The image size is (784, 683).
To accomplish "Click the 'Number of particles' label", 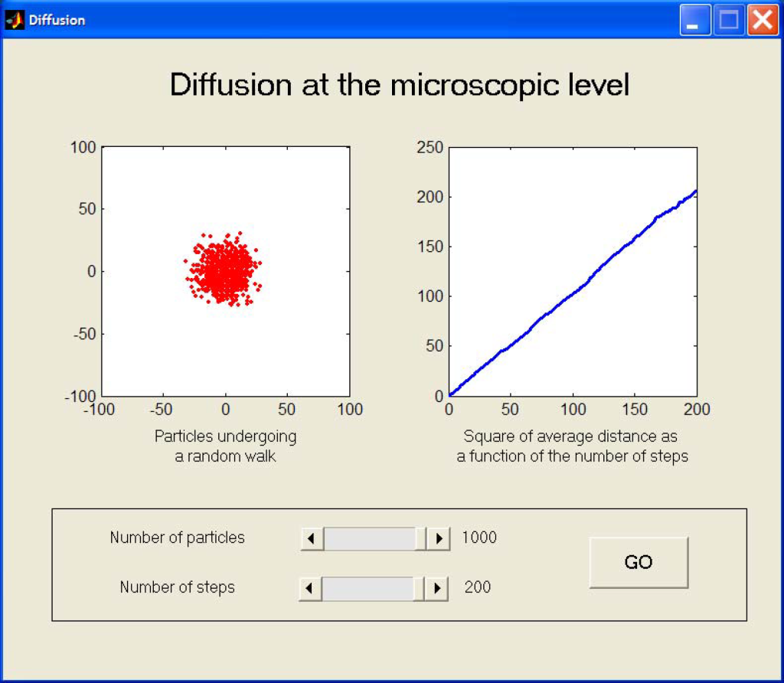I will pos(177,538).
